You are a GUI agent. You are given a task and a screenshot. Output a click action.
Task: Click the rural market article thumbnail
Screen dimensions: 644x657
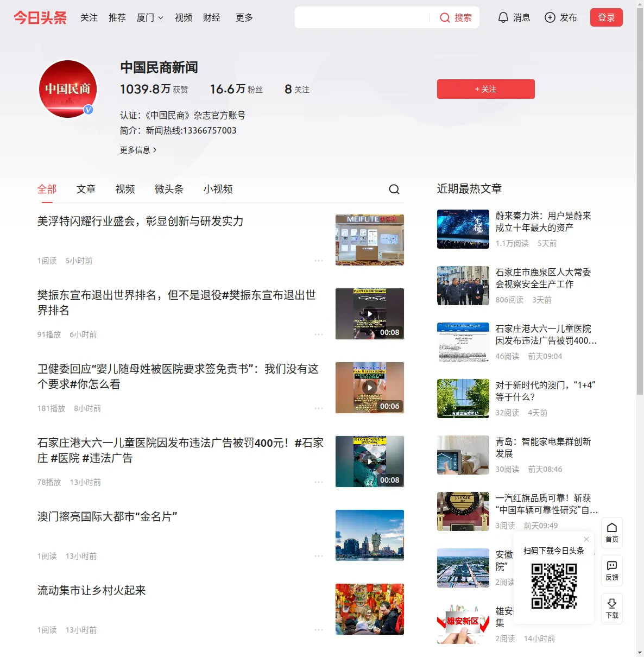pos(370,609)
